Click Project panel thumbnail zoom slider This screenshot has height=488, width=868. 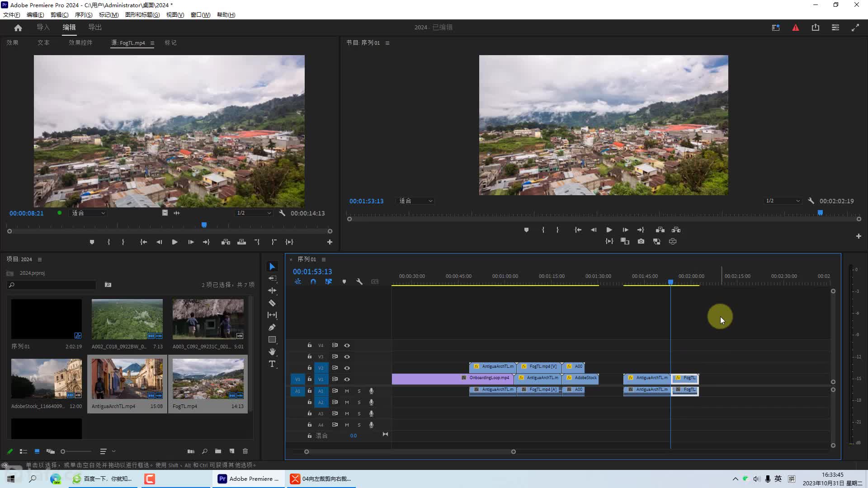click(x=76, y=451)
